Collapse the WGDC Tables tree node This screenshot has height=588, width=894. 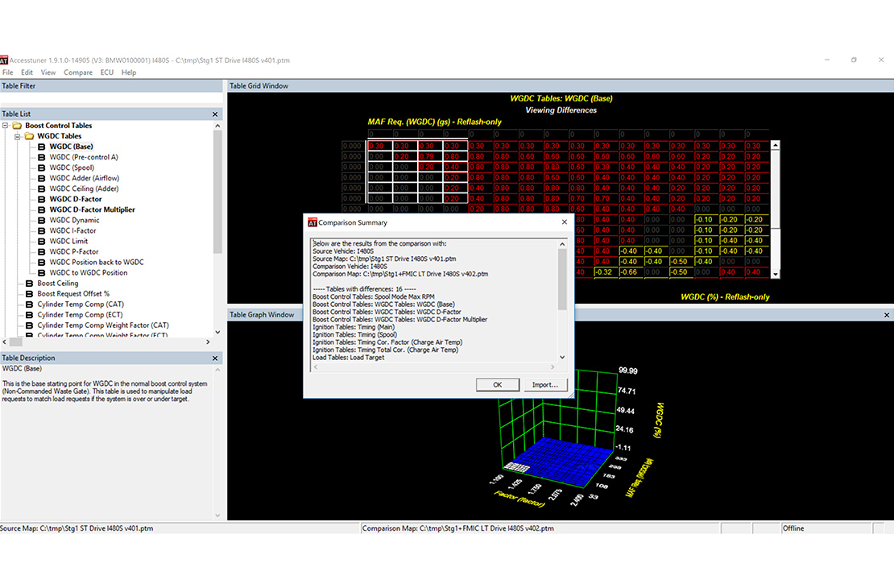[18, 136]
